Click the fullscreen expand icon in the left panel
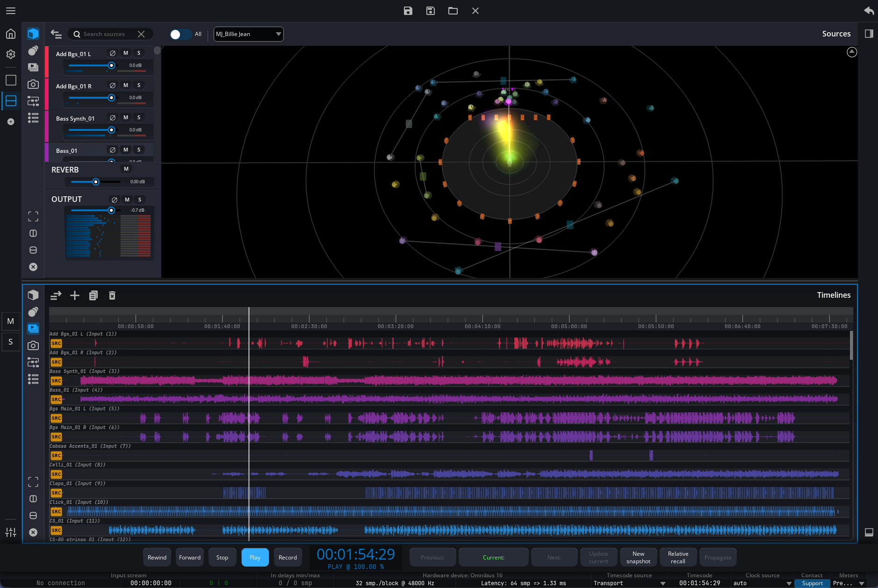878x588 pixels. 33,216
